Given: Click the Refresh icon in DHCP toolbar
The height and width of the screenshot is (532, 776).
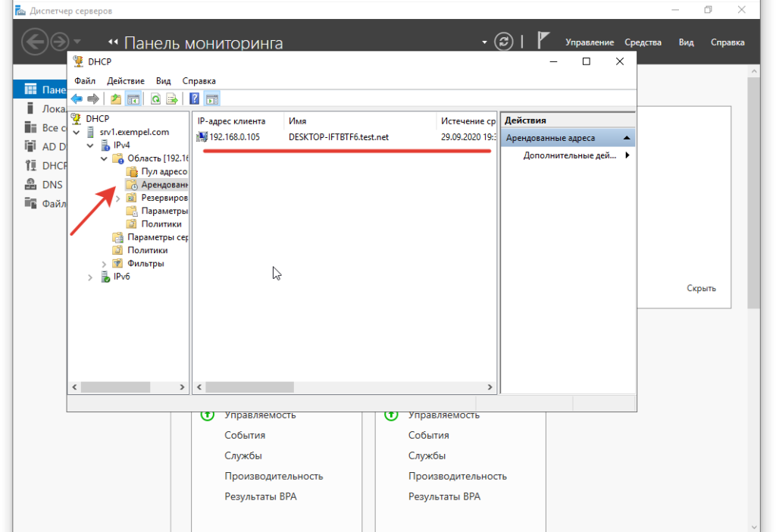Looking at the screenshot, I should 155,99.
